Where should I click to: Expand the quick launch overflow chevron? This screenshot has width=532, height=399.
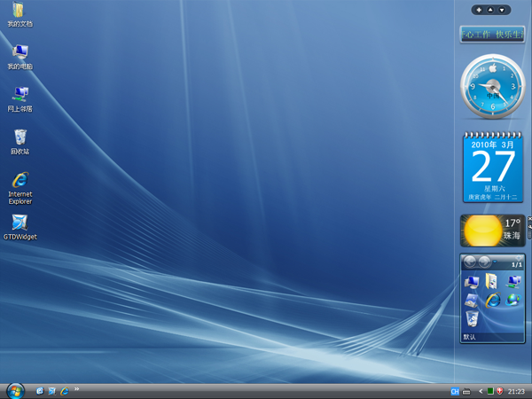coord(76,388)
